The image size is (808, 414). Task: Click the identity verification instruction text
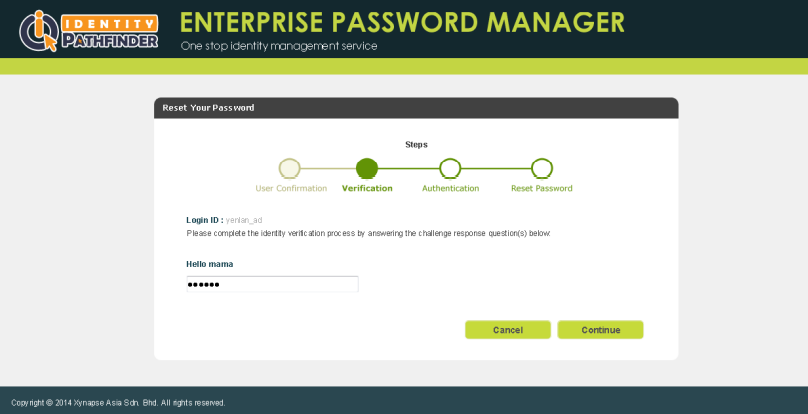click(369, 233)
